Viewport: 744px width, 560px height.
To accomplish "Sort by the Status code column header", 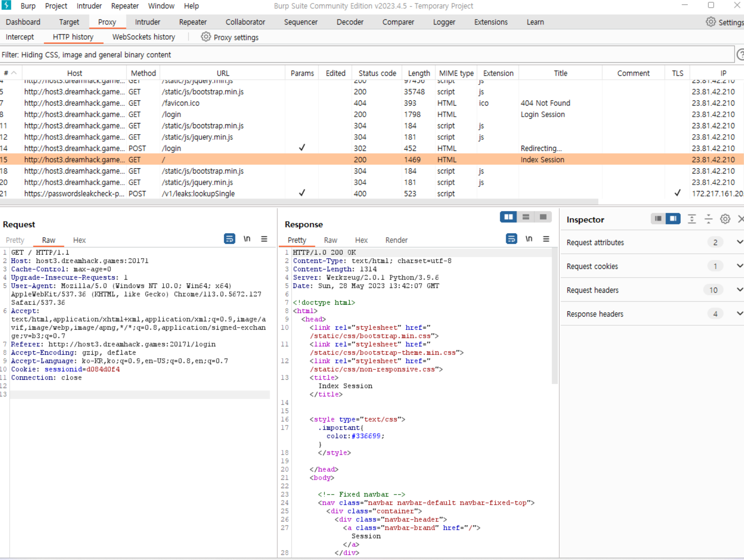I will pos(377,73).
